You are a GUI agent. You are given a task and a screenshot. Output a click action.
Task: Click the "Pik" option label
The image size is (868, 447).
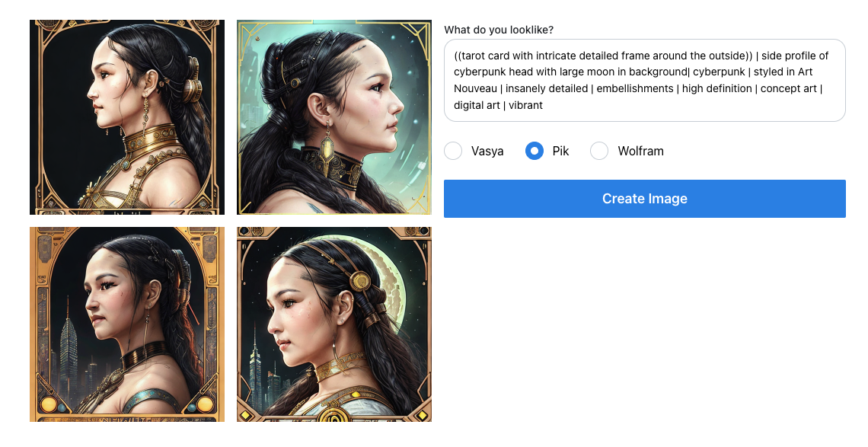tap(560, 151)
